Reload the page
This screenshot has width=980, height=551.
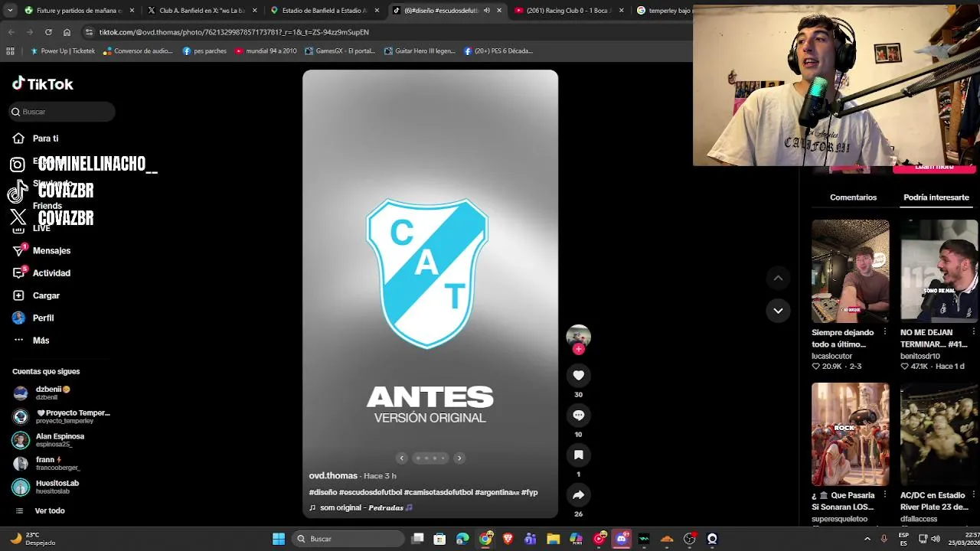click(48, 32)
